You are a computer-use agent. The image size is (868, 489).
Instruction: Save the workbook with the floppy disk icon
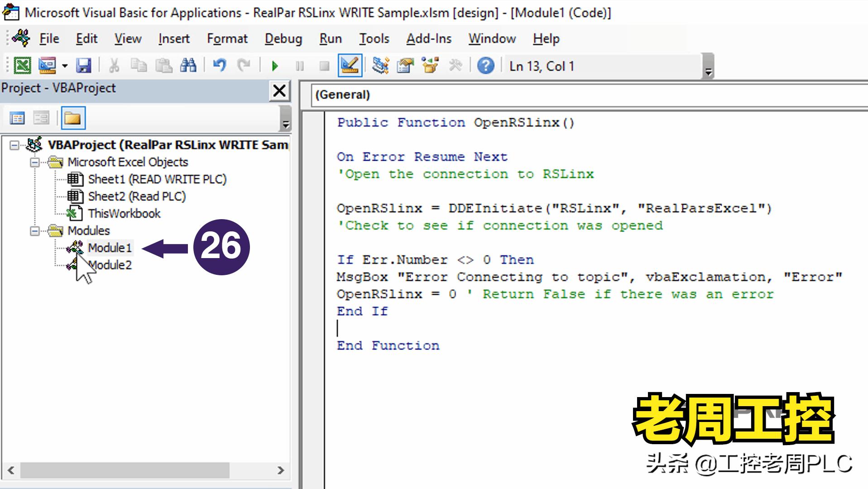[83, 66]
